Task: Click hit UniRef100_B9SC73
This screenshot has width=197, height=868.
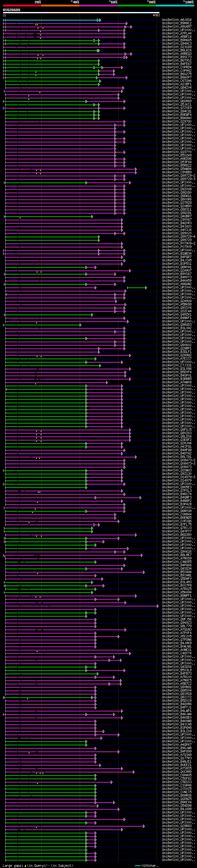Action: [177, 57]
